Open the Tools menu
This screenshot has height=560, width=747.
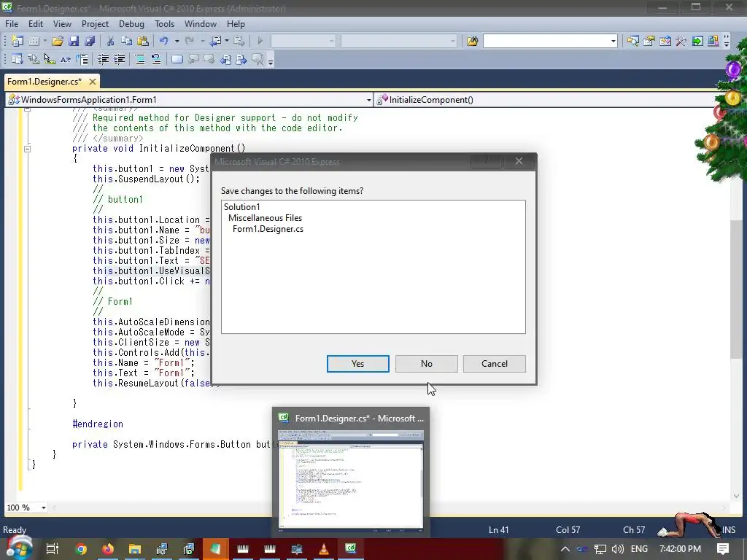164,24
